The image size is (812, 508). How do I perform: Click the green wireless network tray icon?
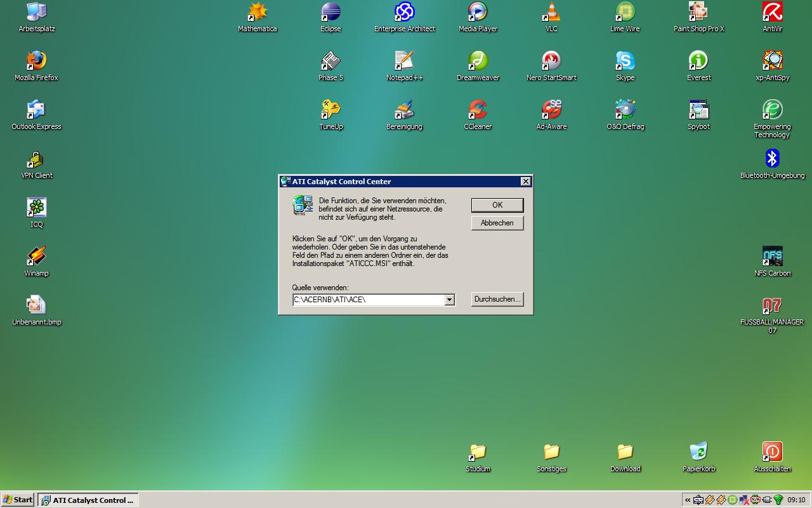[x=778, y=500]
